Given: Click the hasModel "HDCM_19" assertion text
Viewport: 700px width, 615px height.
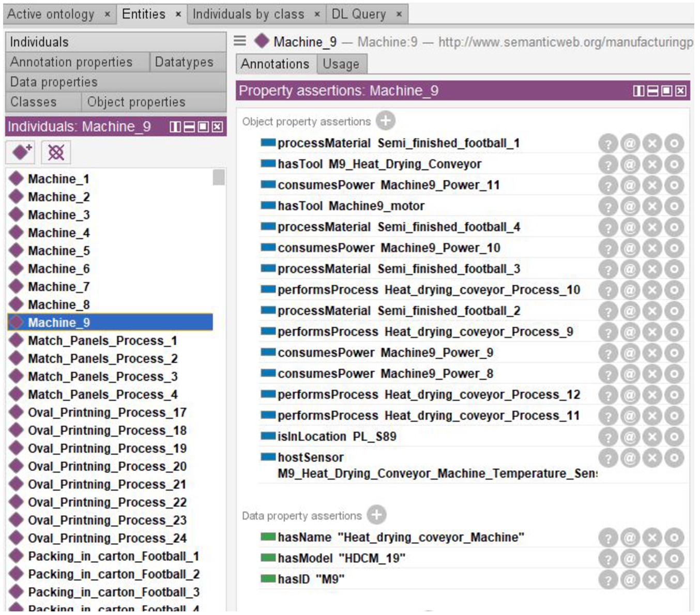Looking at the screenshot, I should tap(341, 559).
